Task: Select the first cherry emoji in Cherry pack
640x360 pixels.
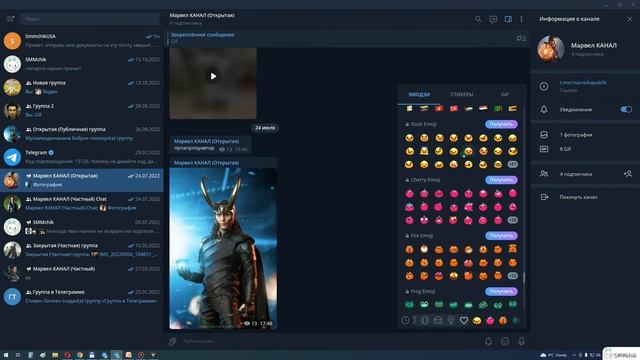Action: coord(409,193)
